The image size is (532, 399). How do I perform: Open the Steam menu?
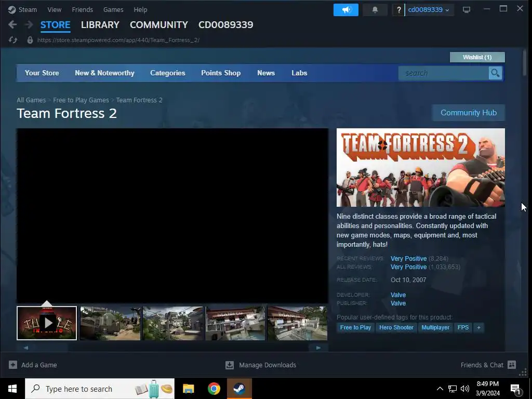coord(28,9)
